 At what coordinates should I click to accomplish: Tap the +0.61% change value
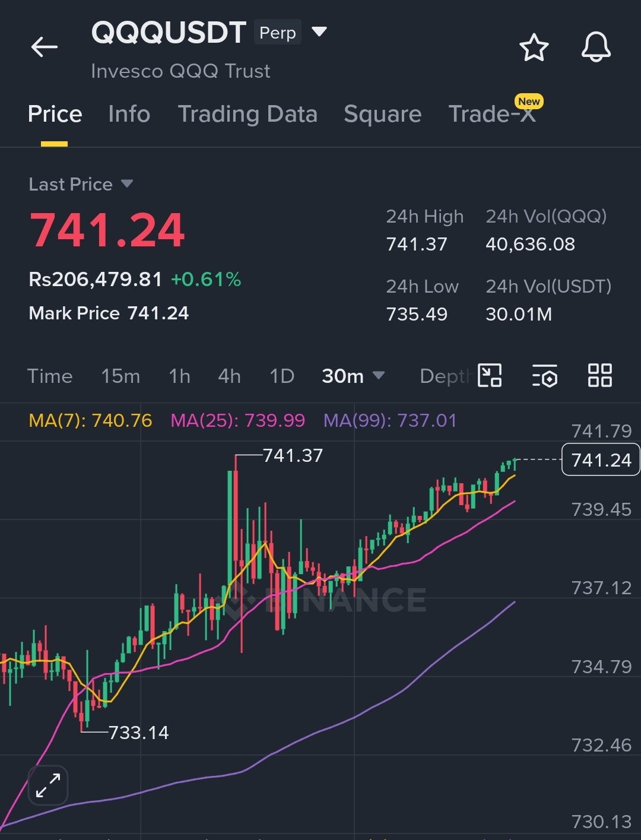[206, 280]
